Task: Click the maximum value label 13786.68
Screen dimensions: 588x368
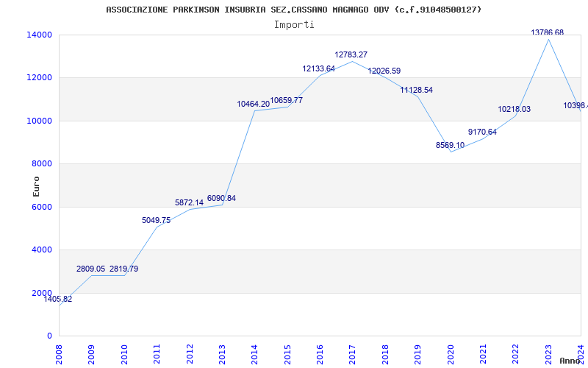Action: [x=547, y=32]
